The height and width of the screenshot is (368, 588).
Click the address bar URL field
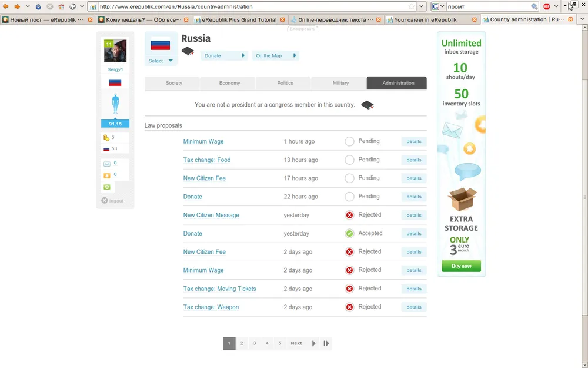coord(253,6)
